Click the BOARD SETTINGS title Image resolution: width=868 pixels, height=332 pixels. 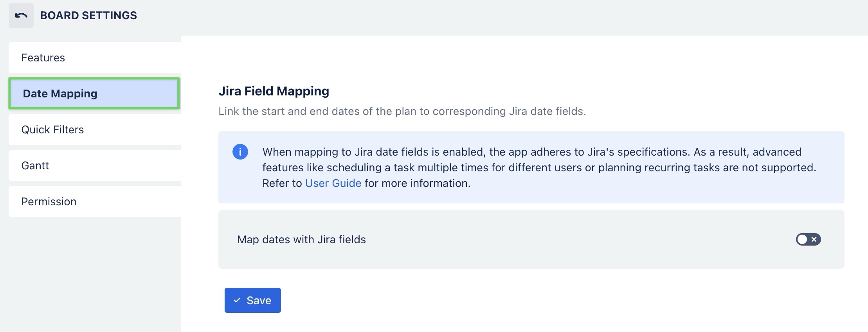point(89,15)
